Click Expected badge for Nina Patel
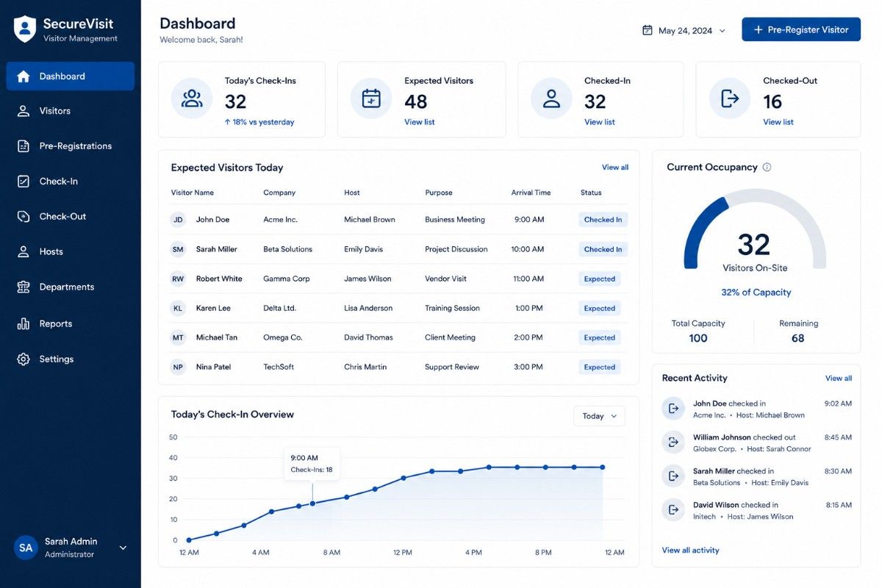882x588 pixels. tap(599, 367)
